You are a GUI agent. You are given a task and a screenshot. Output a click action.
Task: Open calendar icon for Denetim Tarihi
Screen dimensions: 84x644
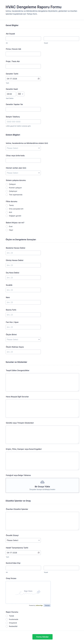pyautogui.click(x=38, y=79)
